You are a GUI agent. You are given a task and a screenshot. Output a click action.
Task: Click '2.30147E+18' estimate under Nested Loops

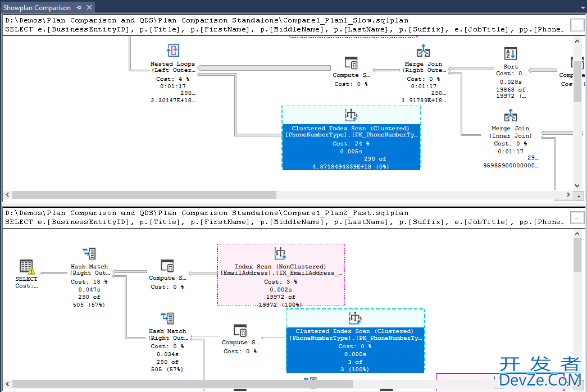(173, 100)
